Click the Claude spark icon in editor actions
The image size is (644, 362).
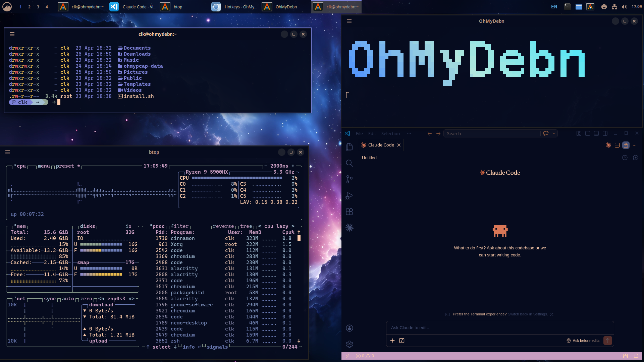click(x=608, y=145)
